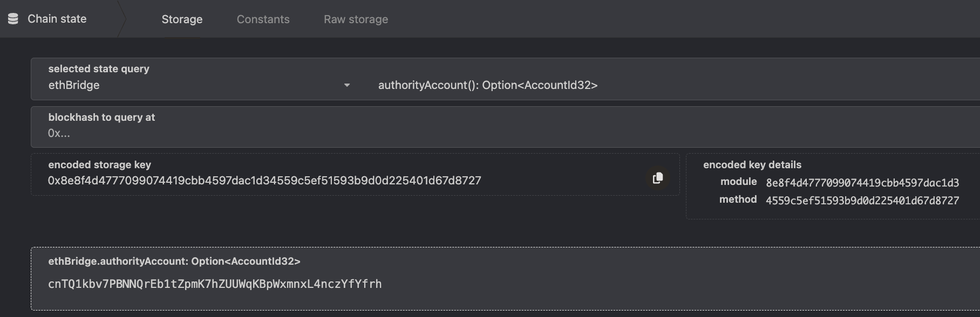Focus the blockhash 0x... input field
980x317 pixels.
click(506, 133)
